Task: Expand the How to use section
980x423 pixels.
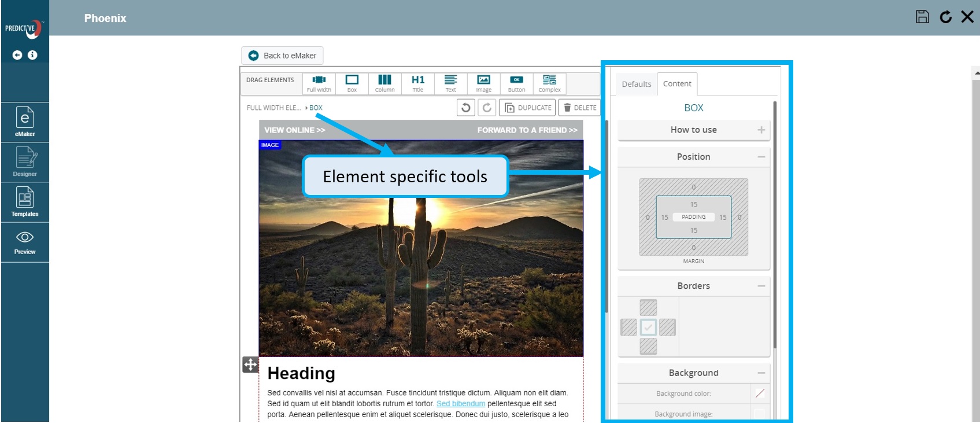Action: [761, 130]
